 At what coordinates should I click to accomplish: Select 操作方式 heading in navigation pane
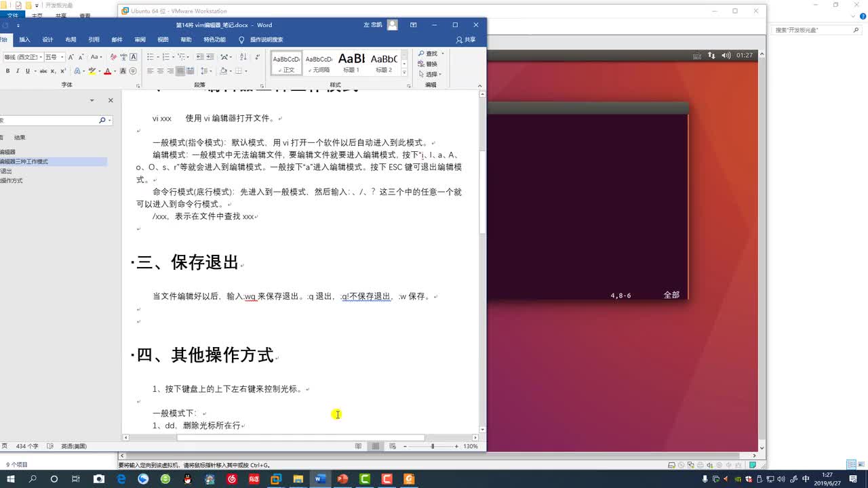12,181
